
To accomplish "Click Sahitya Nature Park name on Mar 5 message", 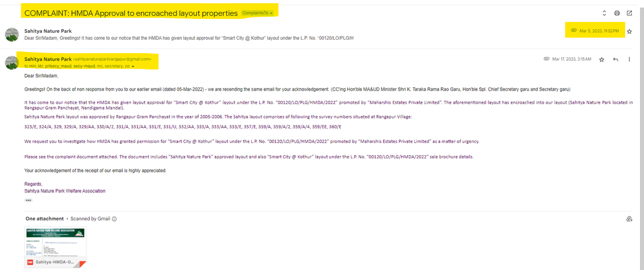I will point(48,31).
